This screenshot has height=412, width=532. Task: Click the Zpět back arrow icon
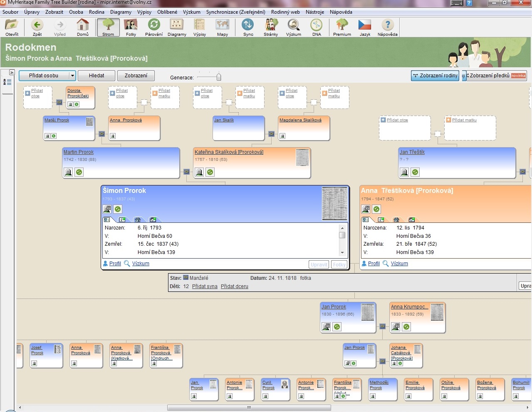tap(37, 27)
